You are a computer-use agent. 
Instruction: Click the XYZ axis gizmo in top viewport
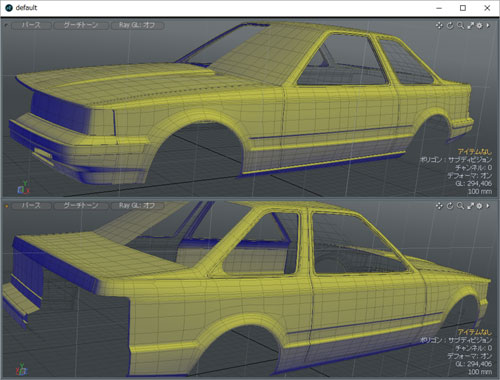(x=23, y=188)
